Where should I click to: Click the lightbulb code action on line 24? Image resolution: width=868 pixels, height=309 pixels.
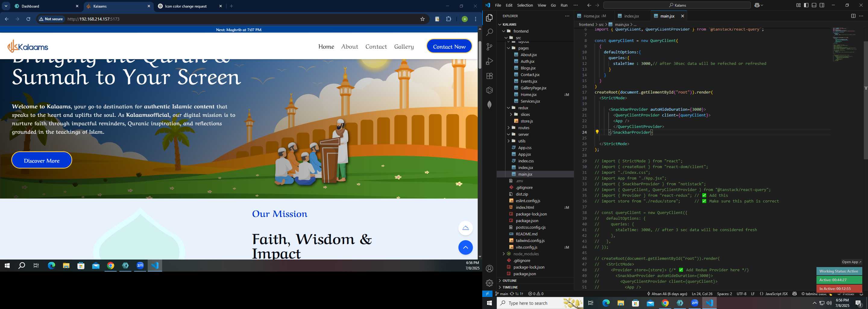click(597, 132)
